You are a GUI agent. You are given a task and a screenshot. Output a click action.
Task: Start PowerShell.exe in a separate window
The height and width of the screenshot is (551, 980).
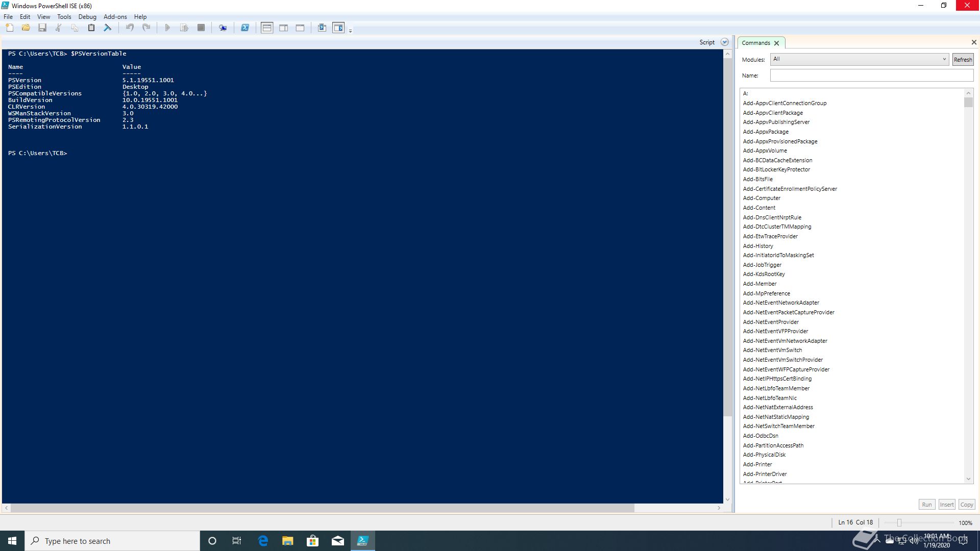245,28
